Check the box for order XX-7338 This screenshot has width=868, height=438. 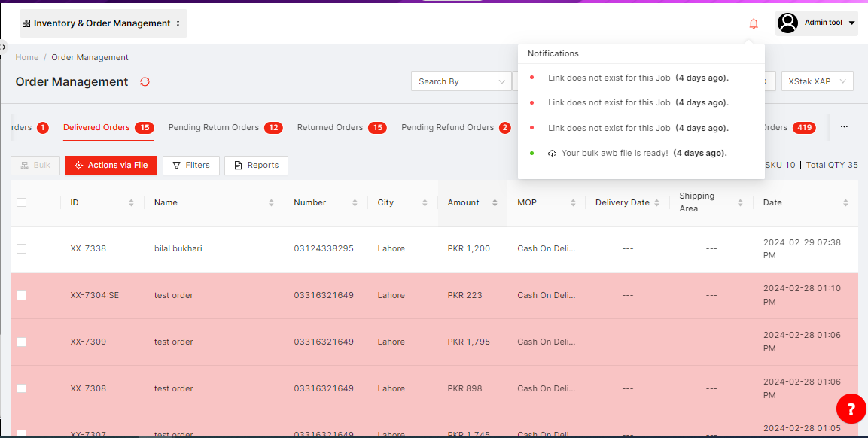tap(21, 249)
